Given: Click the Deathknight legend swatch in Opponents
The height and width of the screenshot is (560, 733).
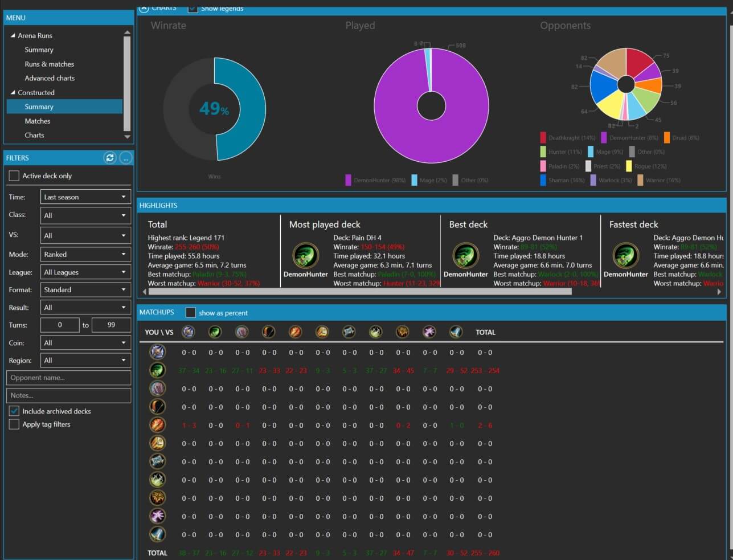Looking at the screenshot, I should point(543,137).
